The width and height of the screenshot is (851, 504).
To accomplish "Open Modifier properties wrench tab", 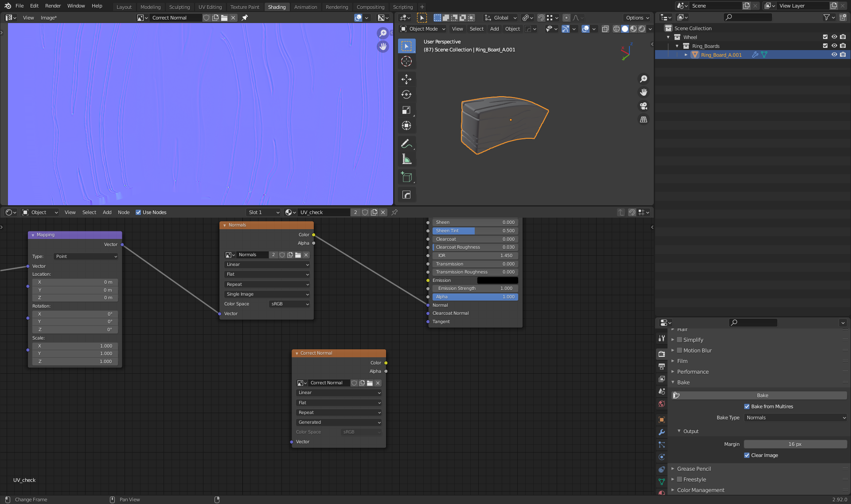I will (662, 432).
